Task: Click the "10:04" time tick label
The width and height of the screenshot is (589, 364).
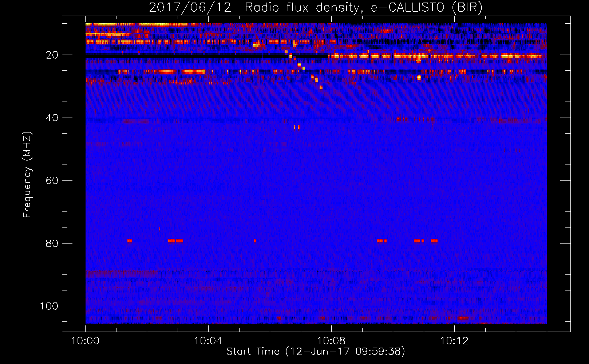Action: click(208, 341)
